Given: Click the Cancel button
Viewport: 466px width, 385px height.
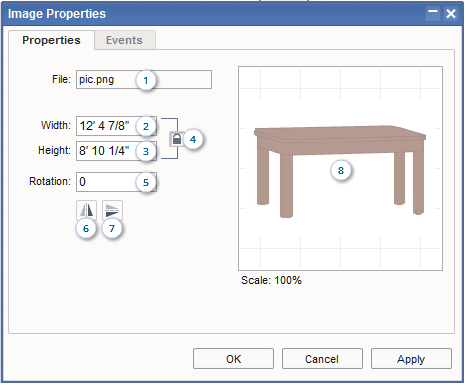Looking at the screenshot, I should coord(322,359).
